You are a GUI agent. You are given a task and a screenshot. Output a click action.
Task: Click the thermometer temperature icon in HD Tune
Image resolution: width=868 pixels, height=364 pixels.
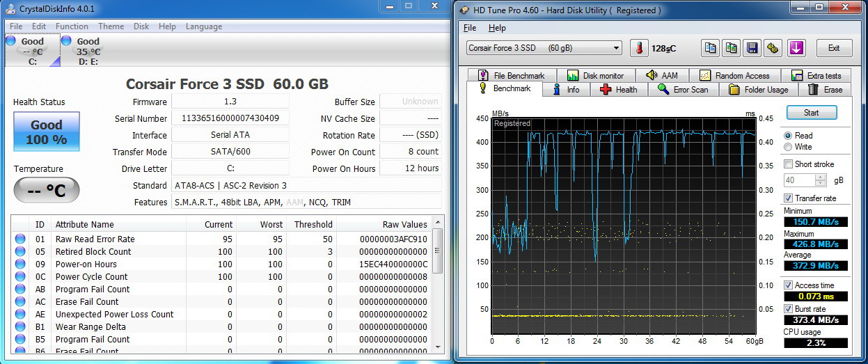(x=638, y=48)
